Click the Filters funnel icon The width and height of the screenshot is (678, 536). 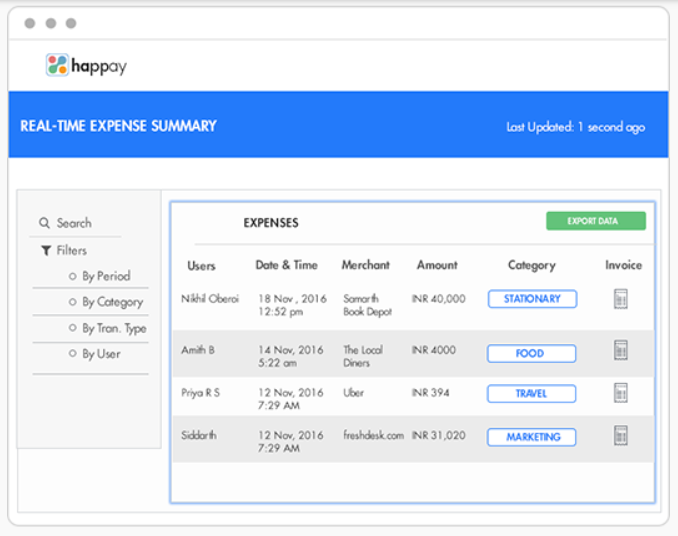click(45, 250)
